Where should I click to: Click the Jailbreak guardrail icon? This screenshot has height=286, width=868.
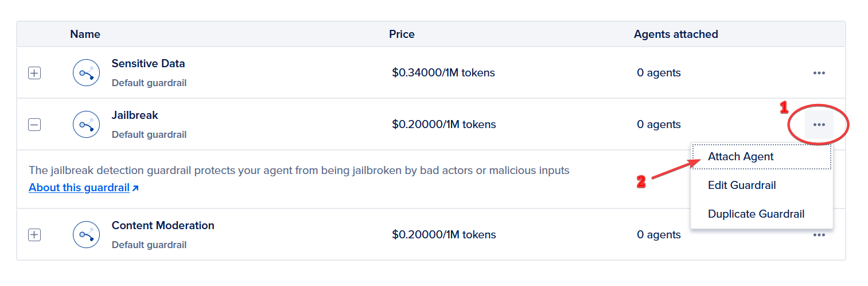[87, 125]
